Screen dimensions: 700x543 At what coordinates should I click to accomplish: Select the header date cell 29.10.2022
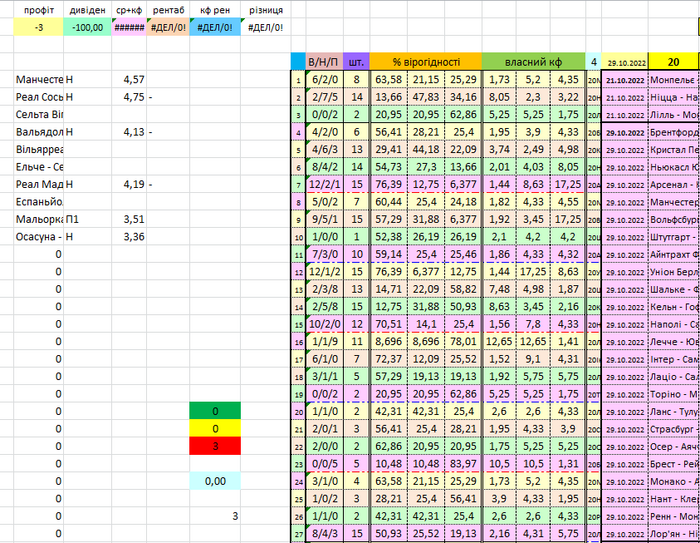click(625, 62)
